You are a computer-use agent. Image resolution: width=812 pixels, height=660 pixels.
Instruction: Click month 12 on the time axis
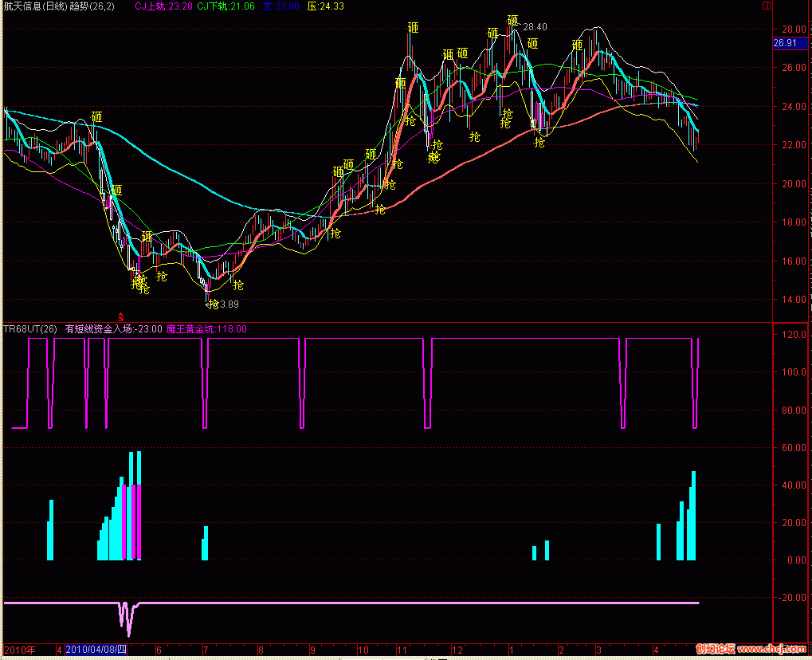click(x=457, y=650)
